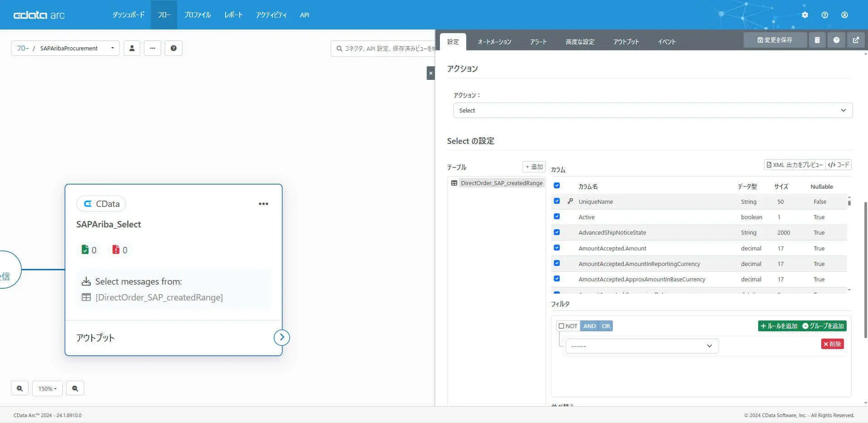Screen dimensions: 868x423
Task: Open connector settings in new window icon
Action: tap(856, 40)
